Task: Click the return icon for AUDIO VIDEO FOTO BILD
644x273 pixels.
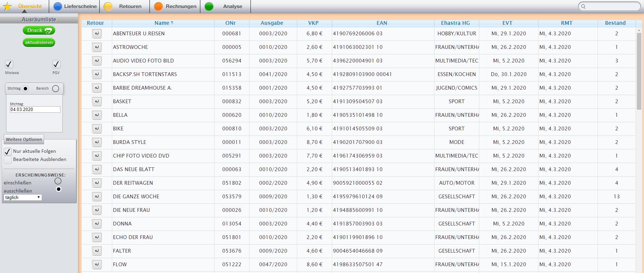Action: tap(97, 61)
